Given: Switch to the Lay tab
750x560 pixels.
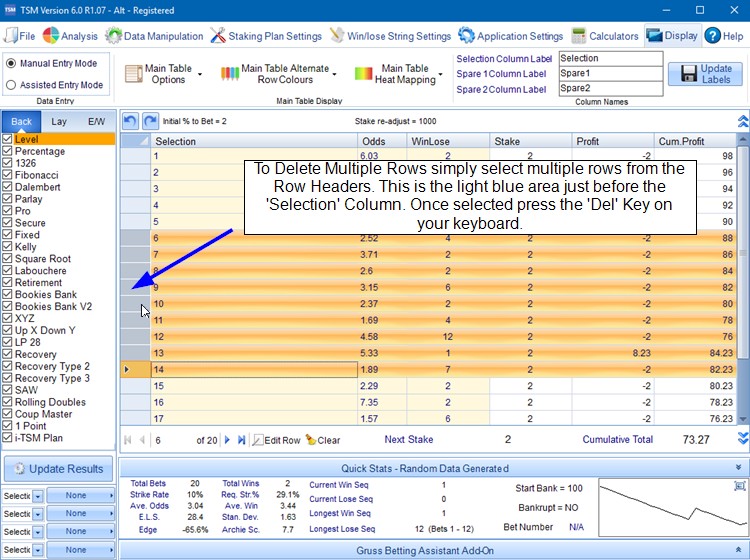Looking at the screenshot, I should coord(59,121).
